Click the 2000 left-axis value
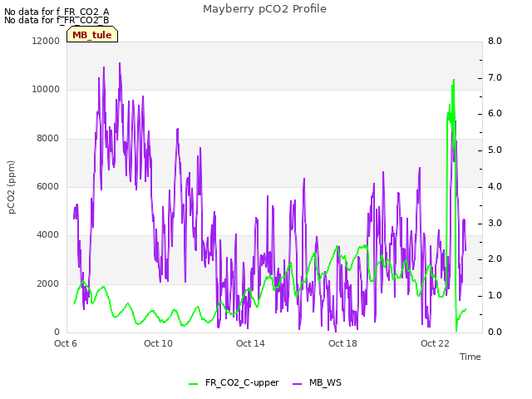Image resolution: width=532 pixels, height=399 pixels. pyautogui.click(x=48, y=283)
